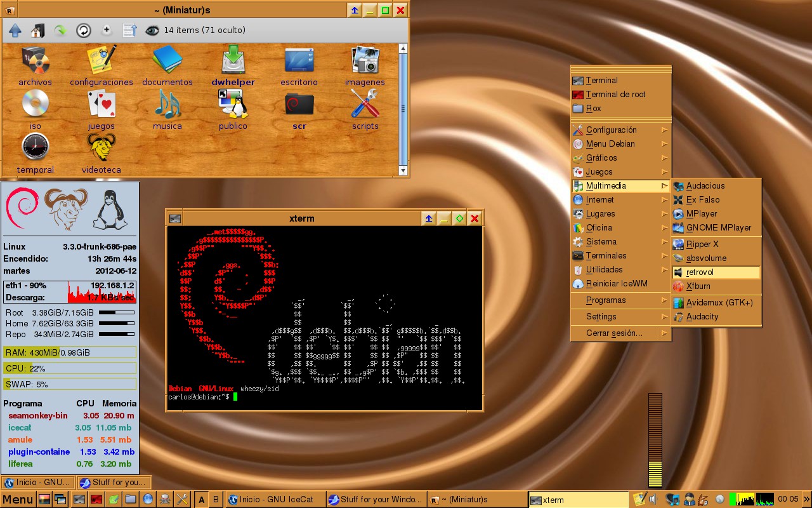This screenshot has height=508, width=812.
Task: Expand the Utilidades submenu
Action: (620, 270)
